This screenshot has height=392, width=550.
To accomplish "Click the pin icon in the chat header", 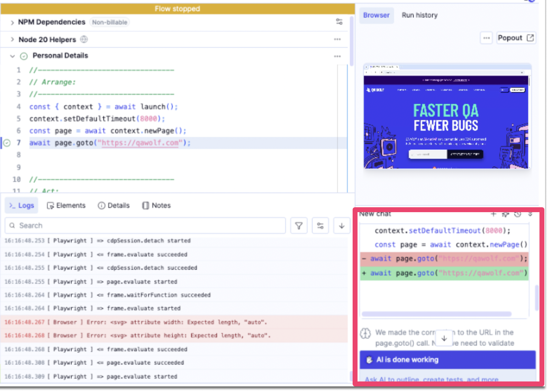I will click(505, 214).
